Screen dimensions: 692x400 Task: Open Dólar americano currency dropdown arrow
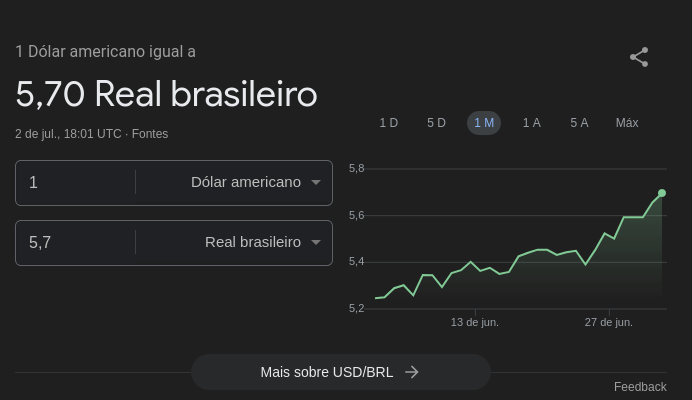316,182
